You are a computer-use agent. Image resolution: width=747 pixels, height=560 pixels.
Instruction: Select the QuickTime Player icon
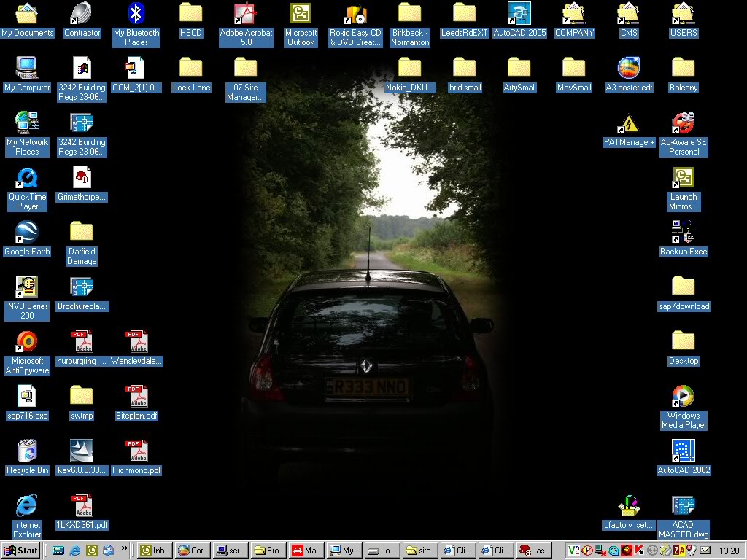27,179
